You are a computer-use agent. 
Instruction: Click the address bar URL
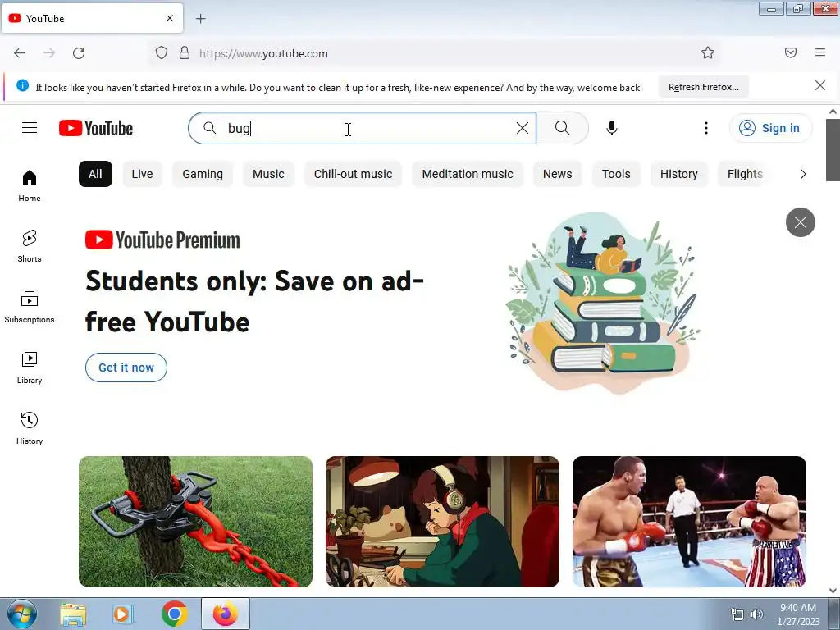[x=263, y=53]
